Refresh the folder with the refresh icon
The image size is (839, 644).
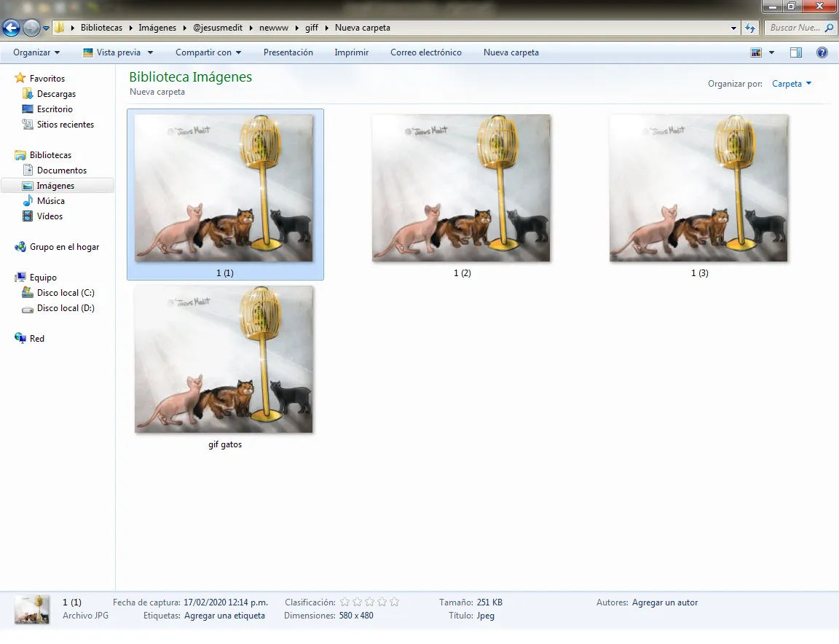[x=750, y=28]
